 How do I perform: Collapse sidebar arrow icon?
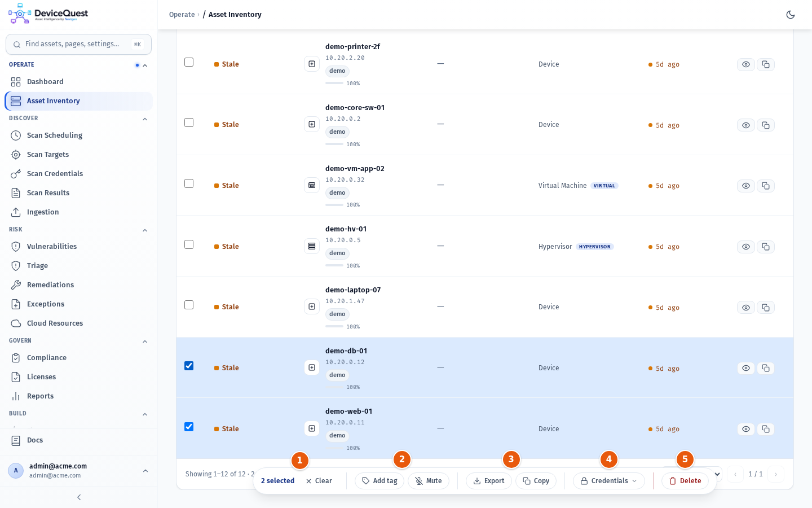[x=79, y=497]
